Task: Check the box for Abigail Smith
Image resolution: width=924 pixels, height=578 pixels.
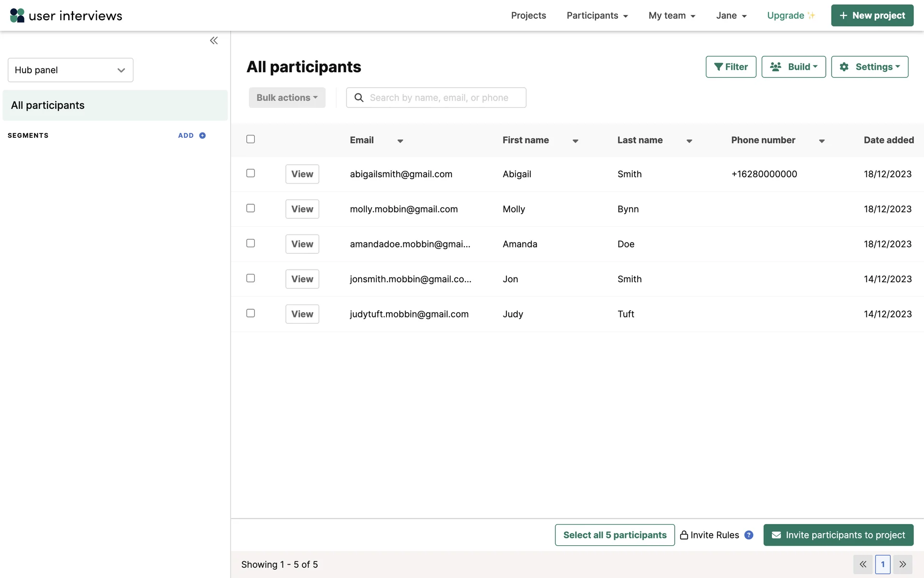Action: click(250, 173)
